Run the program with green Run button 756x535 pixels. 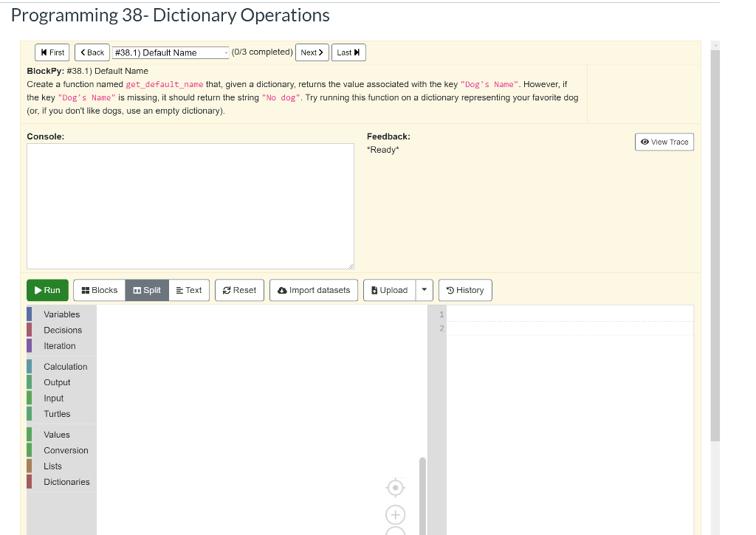point(47,290)
